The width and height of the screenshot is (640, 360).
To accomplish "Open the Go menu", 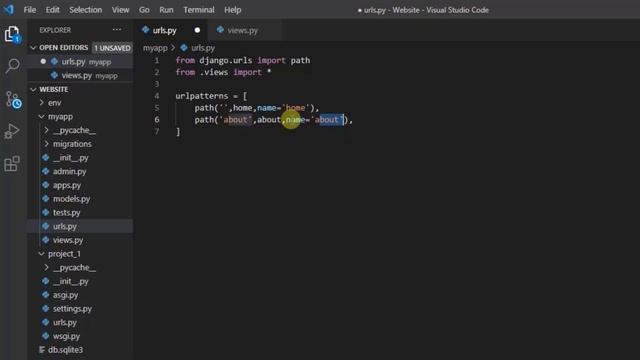I will (144, 10).
